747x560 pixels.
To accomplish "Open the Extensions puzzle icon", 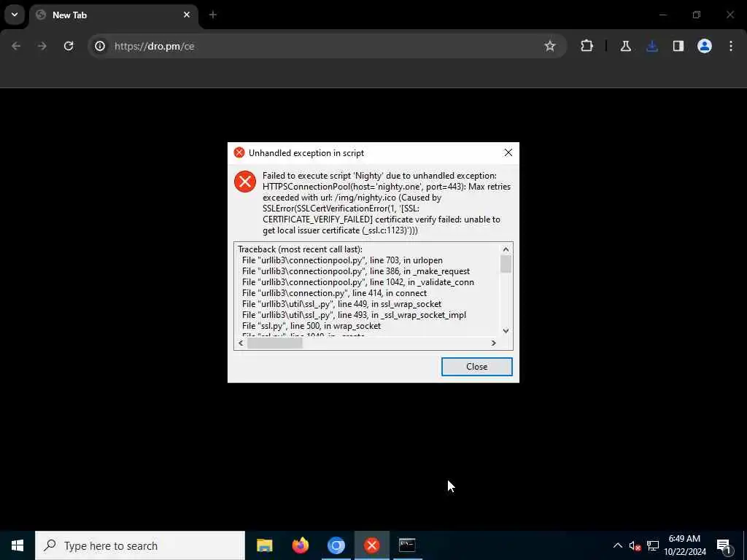I will click(x=587, y=46).
